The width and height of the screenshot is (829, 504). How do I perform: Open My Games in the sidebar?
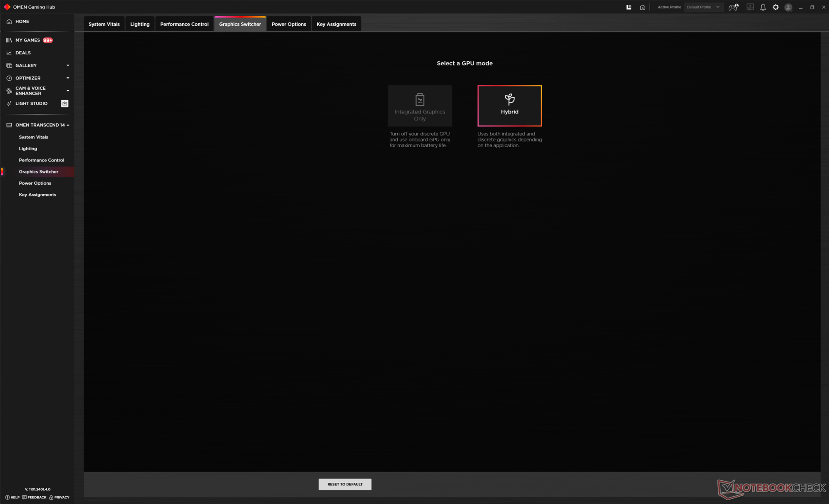(x=28, y=40)
